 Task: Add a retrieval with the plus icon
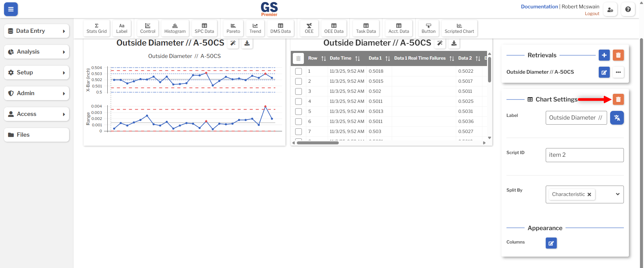pos(604,55)
